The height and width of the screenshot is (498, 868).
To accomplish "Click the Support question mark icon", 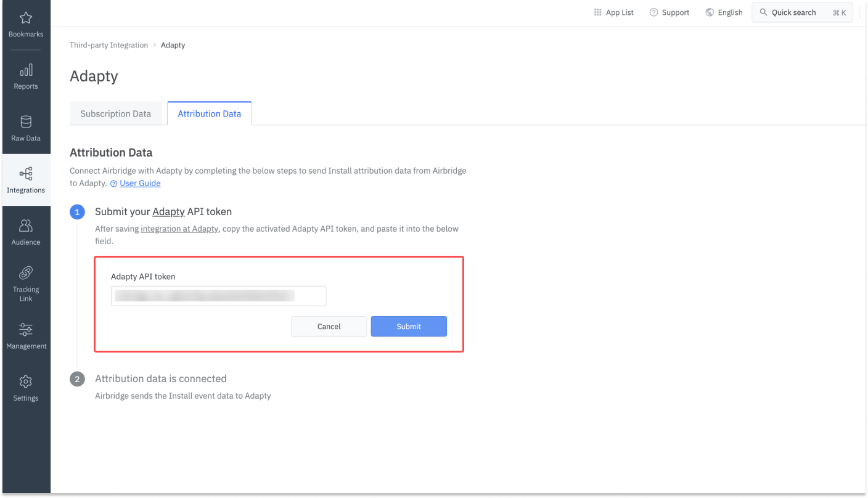I will point(653,12).
